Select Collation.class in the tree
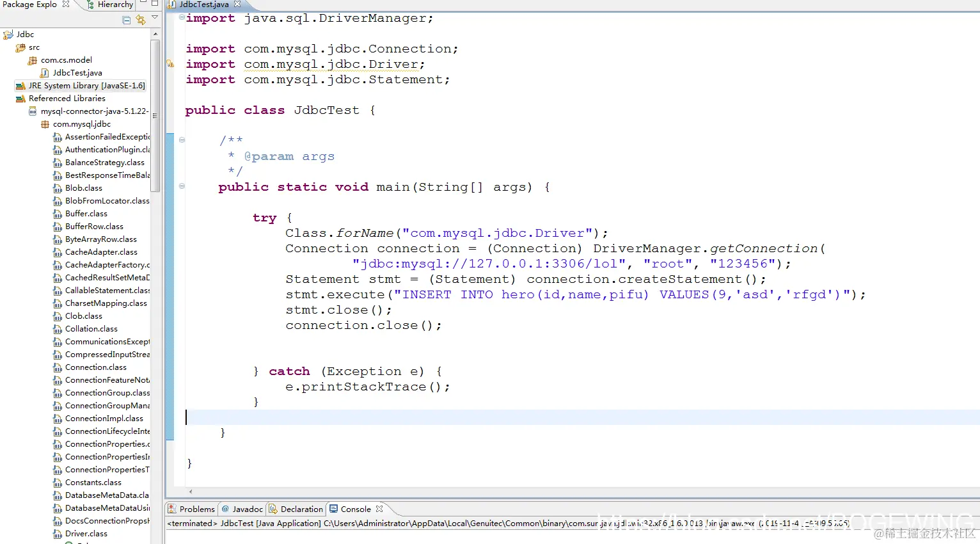The image size is (980, 544). (91, 329)
